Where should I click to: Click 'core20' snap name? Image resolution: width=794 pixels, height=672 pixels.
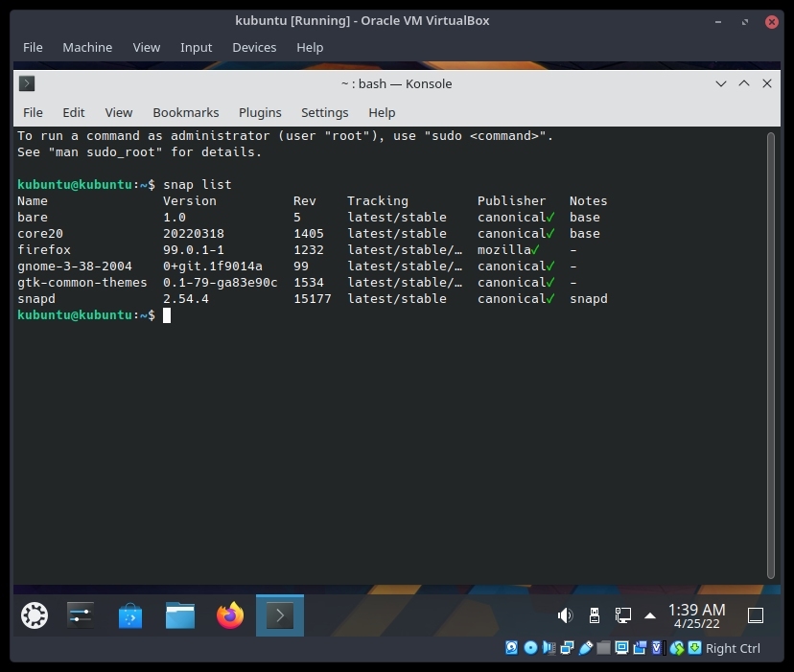click(40, 234)
